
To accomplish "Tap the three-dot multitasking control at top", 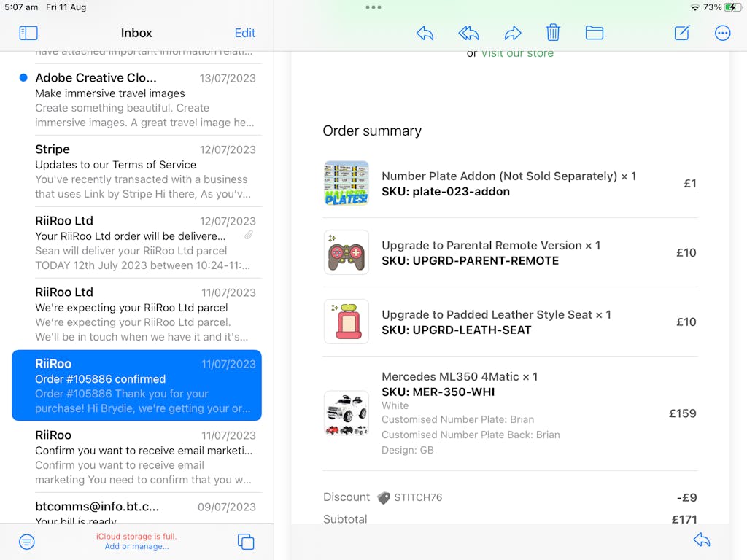I will [x=373, y=7].
